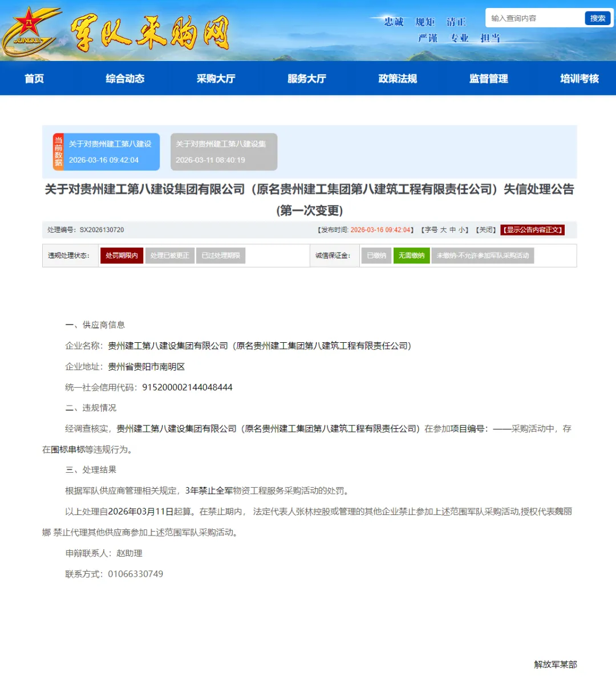The height and width of the screenshot is (677, 616).
Task: Click the 解放军某部 signature text
Action: pos(556,664)
